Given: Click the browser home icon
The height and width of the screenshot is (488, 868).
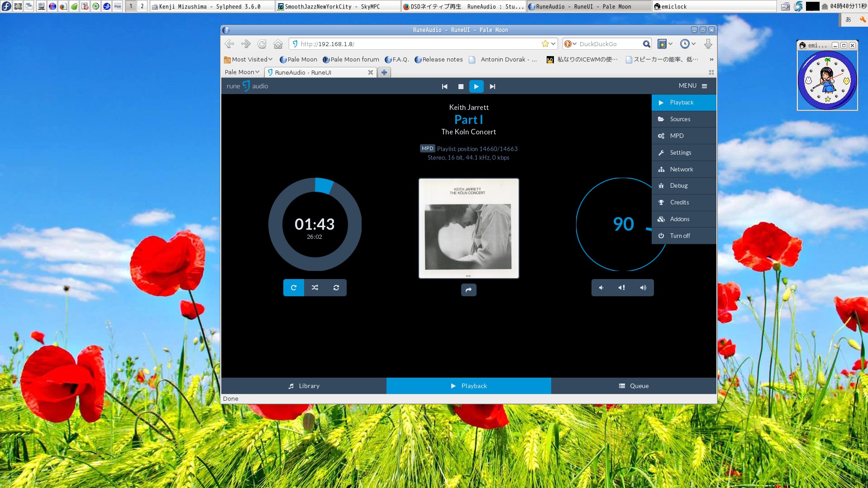Looking at the screenshot, I should click(278, 44).
